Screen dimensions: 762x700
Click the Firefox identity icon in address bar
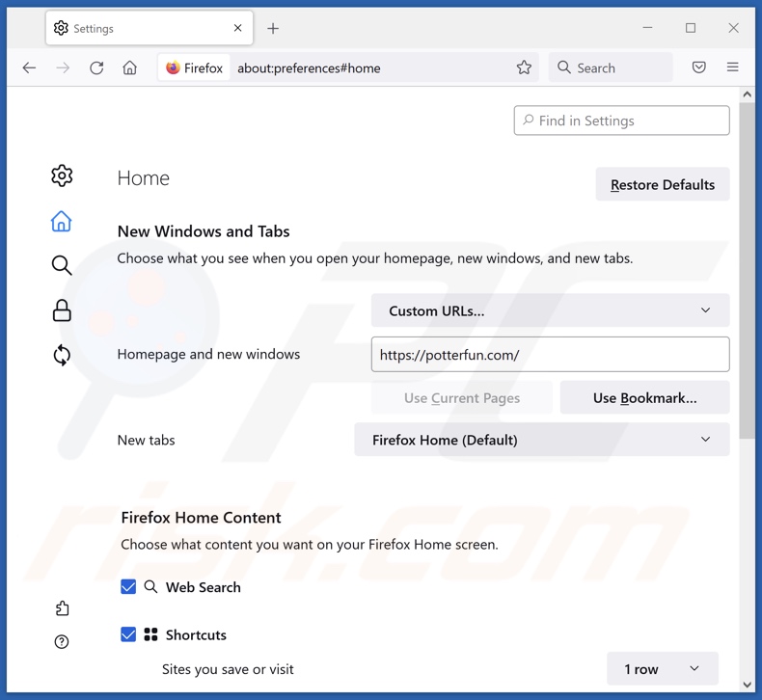click(194, 67)
